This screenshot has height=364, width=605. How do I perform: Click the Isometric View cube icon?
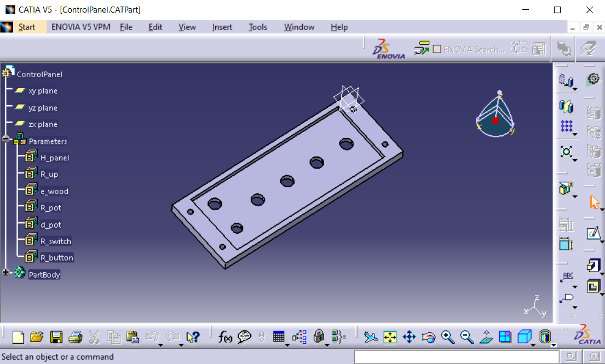(524, 337)
